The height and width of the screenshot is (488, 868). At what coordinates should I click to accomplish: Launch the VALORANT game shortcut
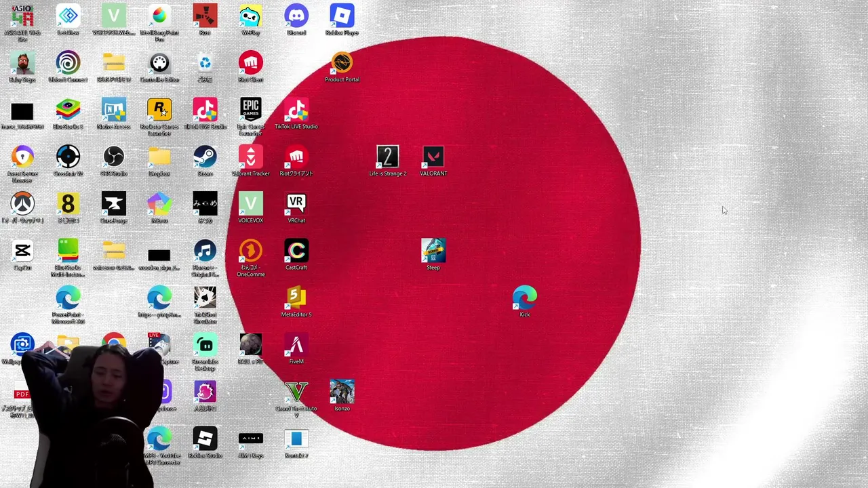coord(433,157)
